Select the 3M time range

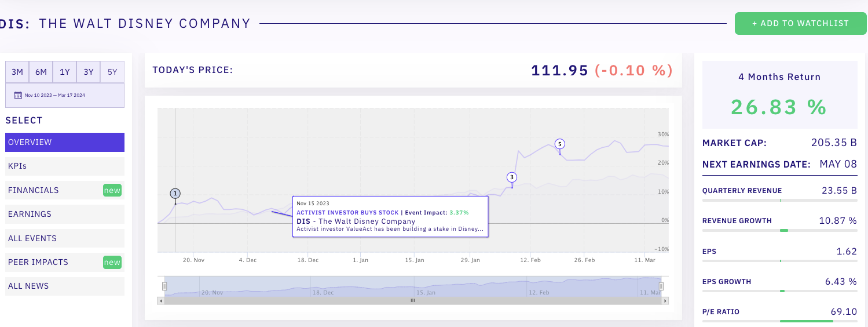[17, 72]
